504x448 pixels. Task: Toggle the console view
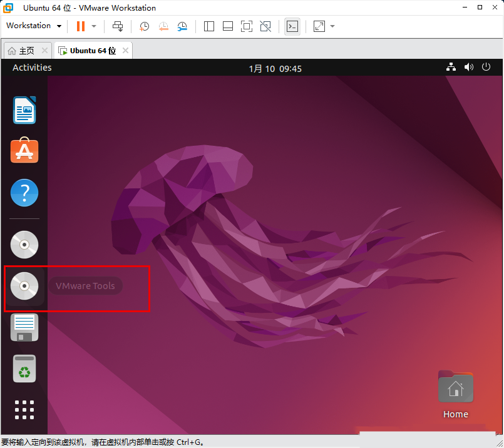pos(292,26)
